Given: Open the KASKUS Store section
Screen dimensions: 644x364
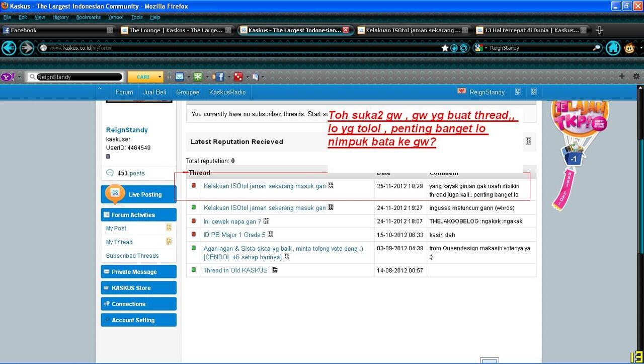Looking at the screenshot, I should (139, 288).
